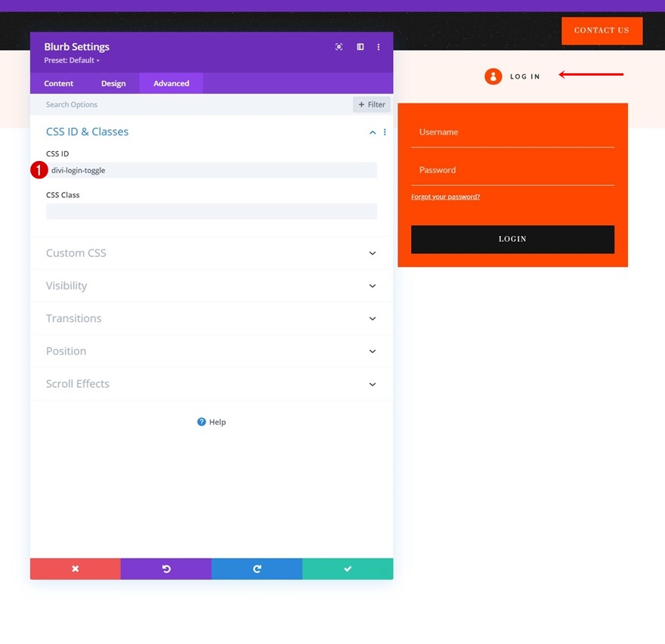Click the orange user icon beside LOG IN
The height and width of the screenshot is (644, 665).
pyautogui.click(x=493, y=76)
